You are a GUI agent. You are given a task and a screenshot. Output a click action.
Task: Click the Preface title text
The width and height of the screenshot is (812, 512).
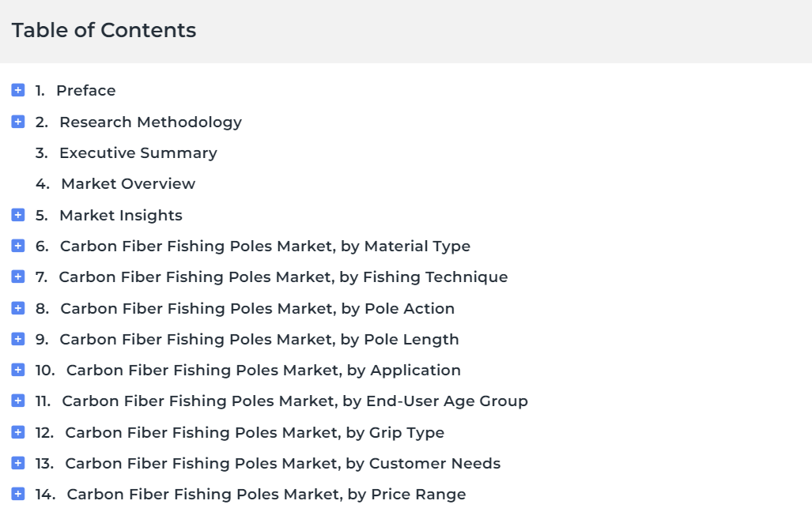[x=86, y=91]
